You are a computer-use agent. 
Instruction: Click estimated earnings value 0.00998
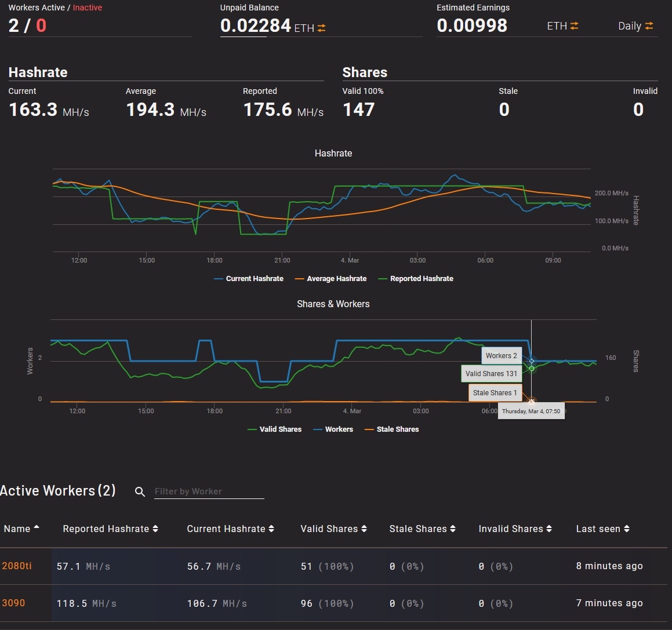click(472, 26)
